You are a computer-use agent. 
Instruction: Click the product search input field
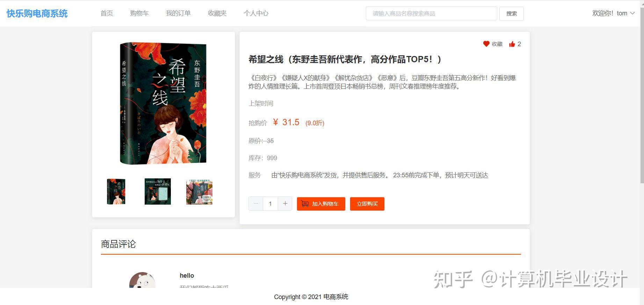pyautogui.click(x=432, y=13)
